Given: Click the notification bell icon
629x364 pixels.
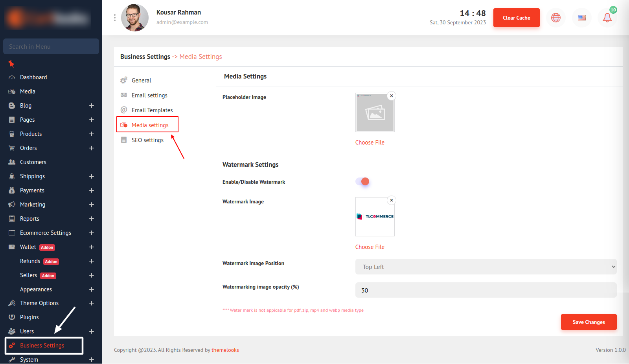Looking at the screenshot, I should 607,18.
